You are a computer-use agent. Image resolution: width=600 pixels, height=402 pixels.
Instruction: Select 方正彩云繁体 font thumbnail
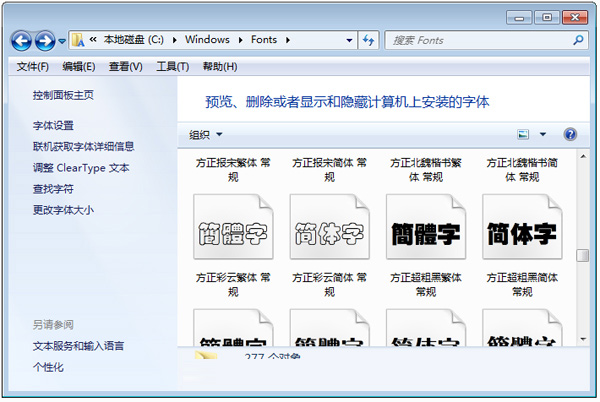point(233,227)
